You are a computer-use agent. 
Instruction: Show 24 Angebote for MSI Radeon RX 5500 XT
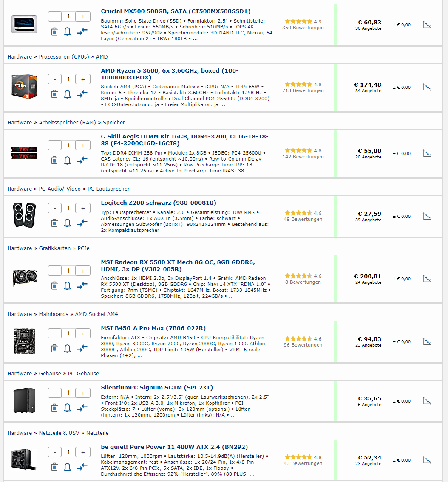(x=369, y=282)
